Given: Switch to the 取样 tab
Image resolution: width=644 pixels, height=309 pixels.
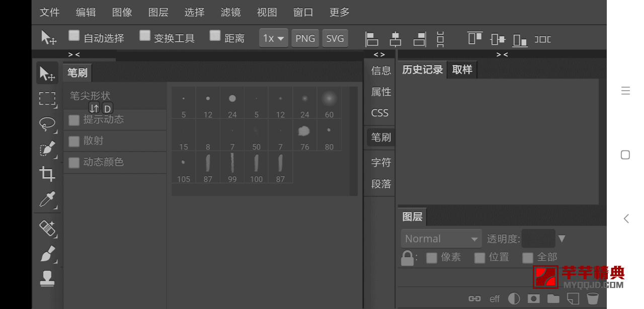Looking at the screenshot, I should coord(462,70).
